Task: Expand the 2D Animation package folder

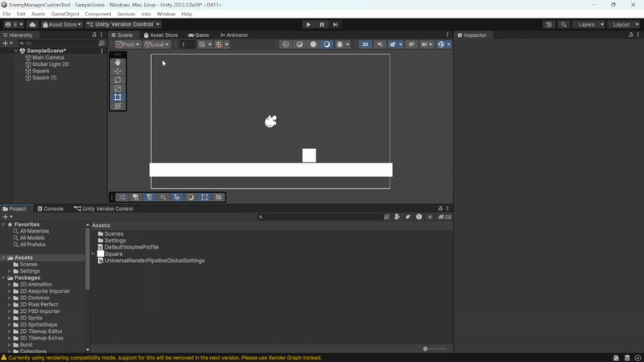Action: pos(10,285)
